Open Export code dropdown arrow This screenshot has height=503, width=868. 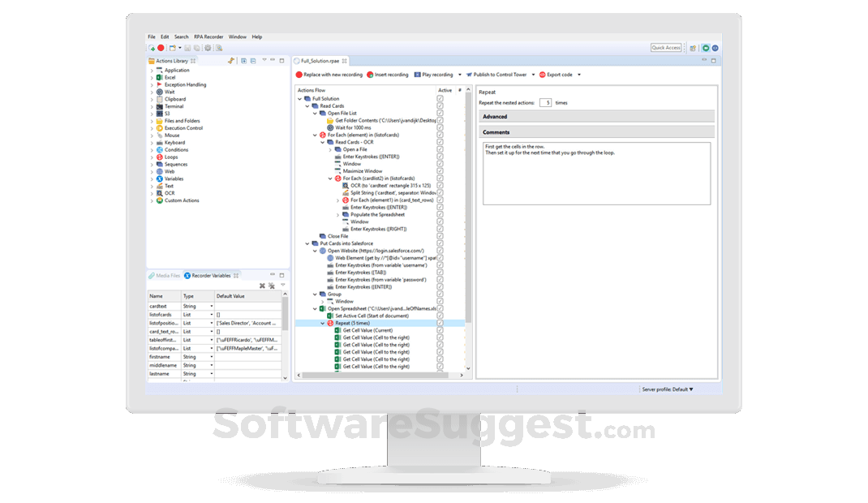coord(579,75)
